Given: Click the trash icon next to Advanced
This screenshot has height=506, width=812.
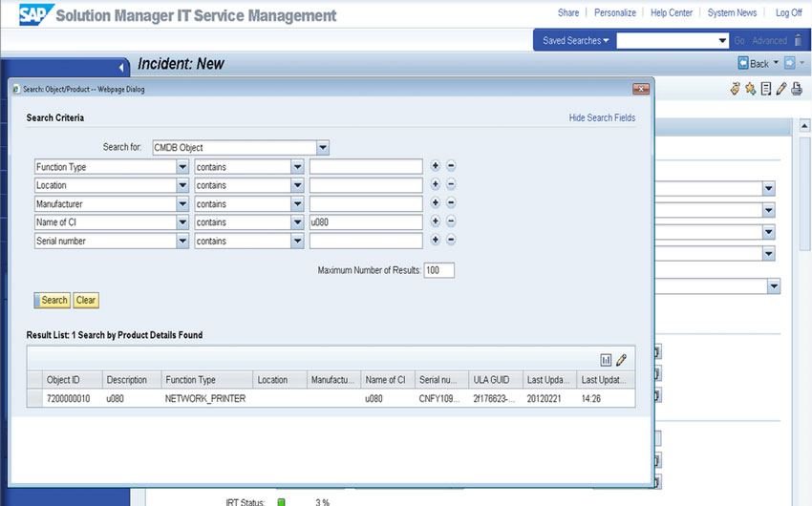Looking at the screenshot, I should coord(798,40).
